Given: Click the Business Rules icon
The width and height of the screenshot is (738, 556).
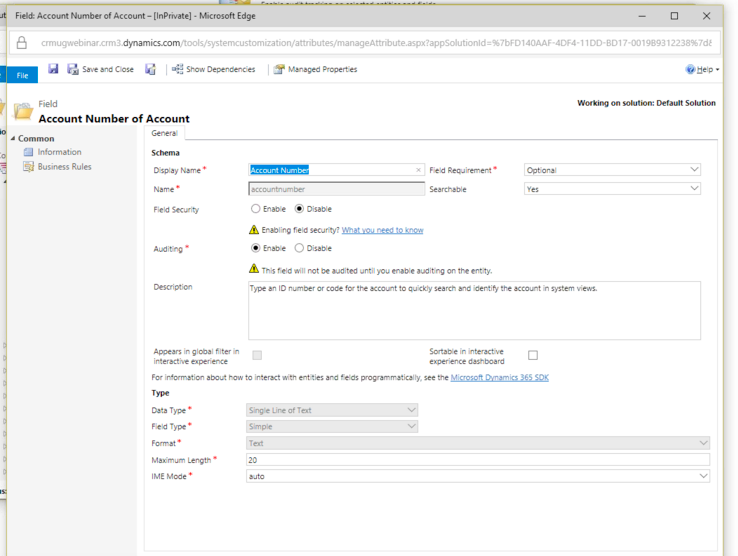Looking at the screenshot, I should click(x=28, y=167).
